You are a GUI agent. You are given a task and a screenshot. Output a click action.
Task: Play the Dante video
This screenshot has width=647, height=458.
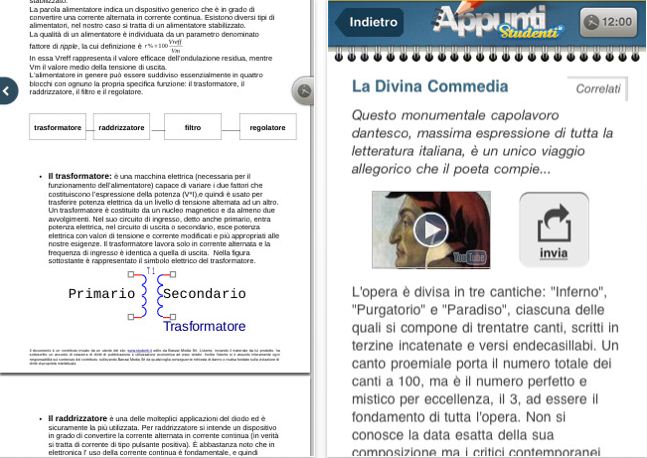pyautogui.click(x=431, y=229)
